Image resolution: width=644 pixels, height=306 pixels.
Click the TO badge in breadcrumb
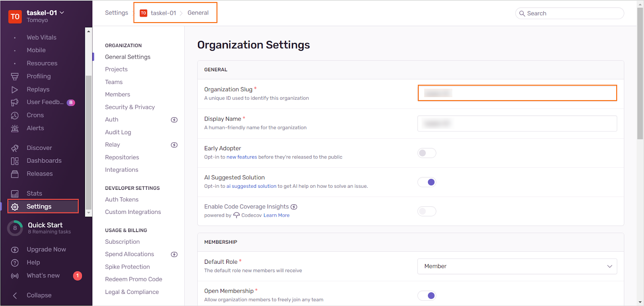[x=143, y=13]
